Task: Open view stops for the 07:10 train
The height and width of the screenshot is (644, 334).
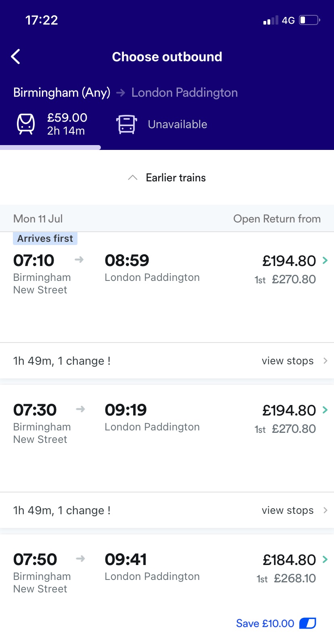Action: [294, 361]
